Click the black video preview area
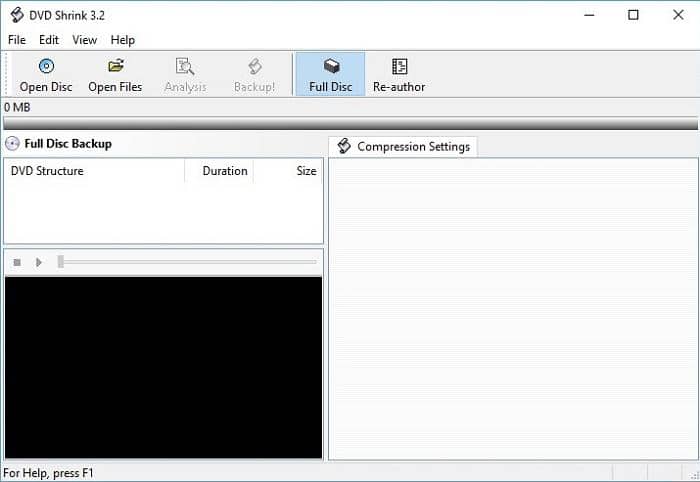This screenshot has height=482, width=700. pyautogui.click(x=163, y=368)
